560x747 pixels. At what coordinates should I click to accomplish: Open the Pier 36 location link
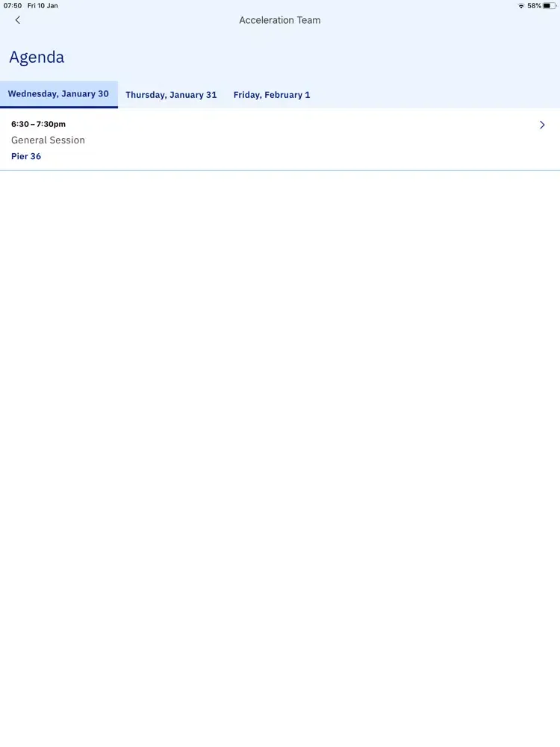pyautogui.click(x=26, y=156)
